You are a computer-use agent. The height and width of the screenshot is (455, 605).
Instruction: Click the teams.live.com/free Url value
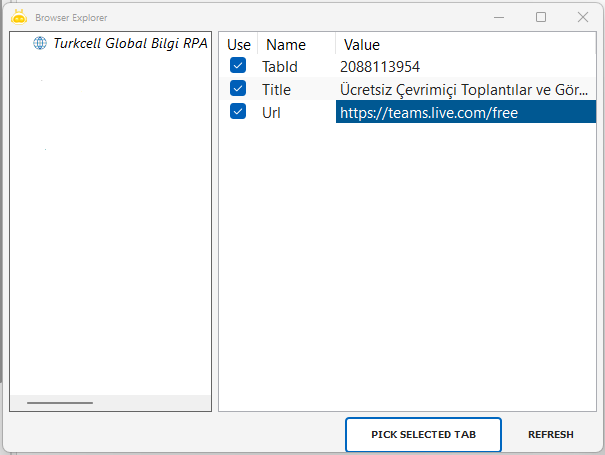point(429,113)
